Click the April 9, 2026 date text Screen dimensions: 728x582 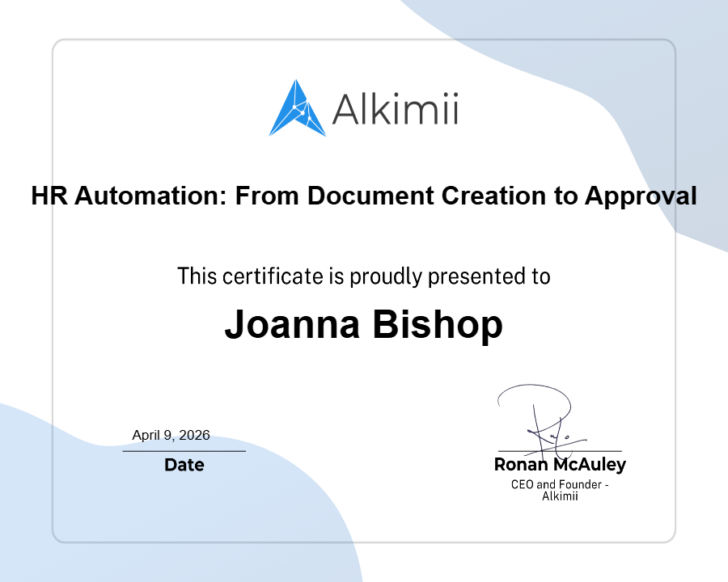point(170,435)
